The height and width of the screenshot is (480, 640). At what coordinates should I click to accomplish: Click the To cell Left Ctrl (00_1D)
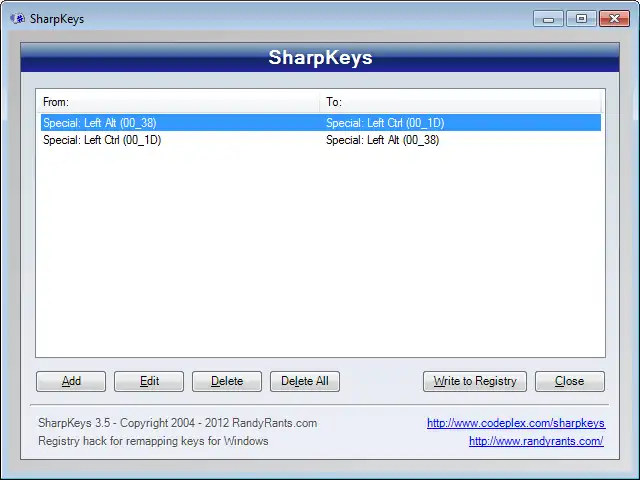385,123
